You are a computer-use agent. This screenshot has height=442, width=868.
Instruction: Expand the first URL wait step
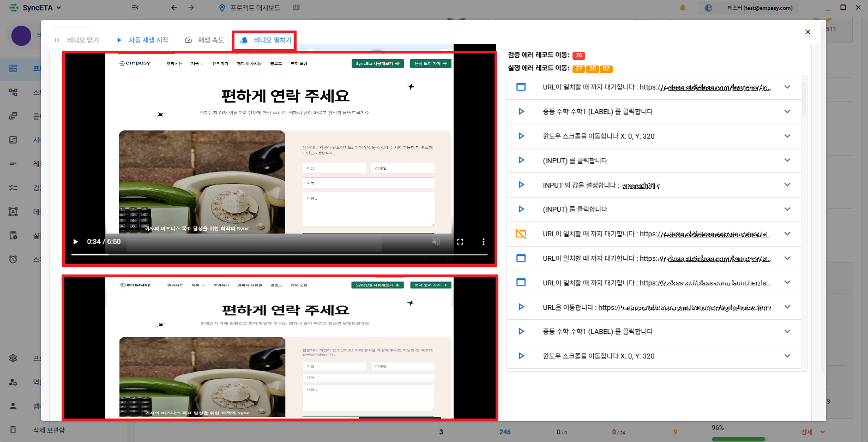[787, 87]
